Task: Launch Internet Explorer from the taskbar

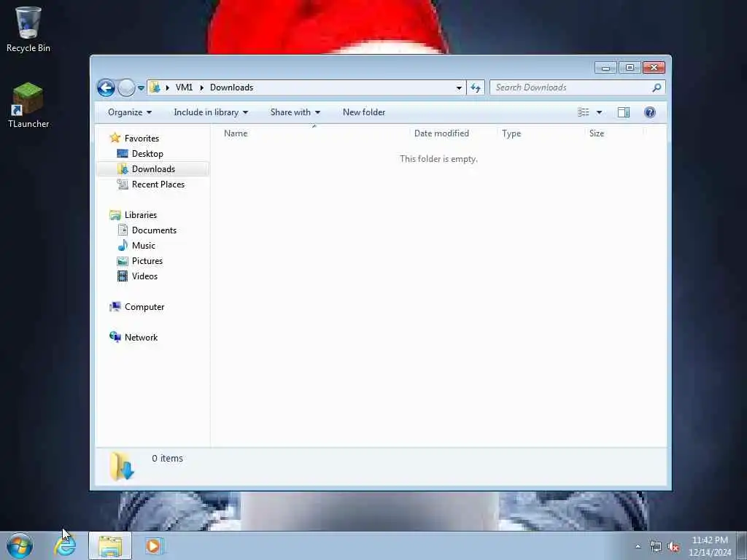Action: coord(65,545)
